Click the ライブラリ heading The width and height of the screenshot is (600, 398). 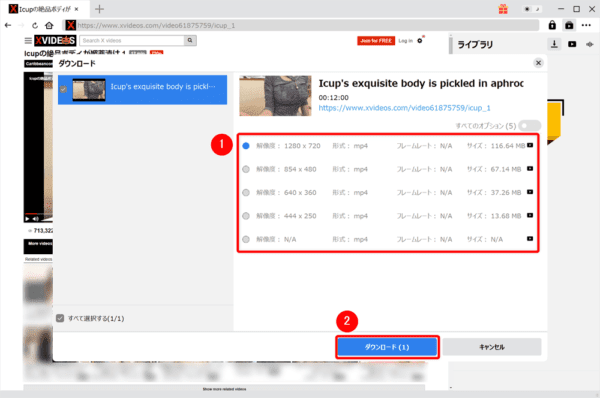(475, 45)
